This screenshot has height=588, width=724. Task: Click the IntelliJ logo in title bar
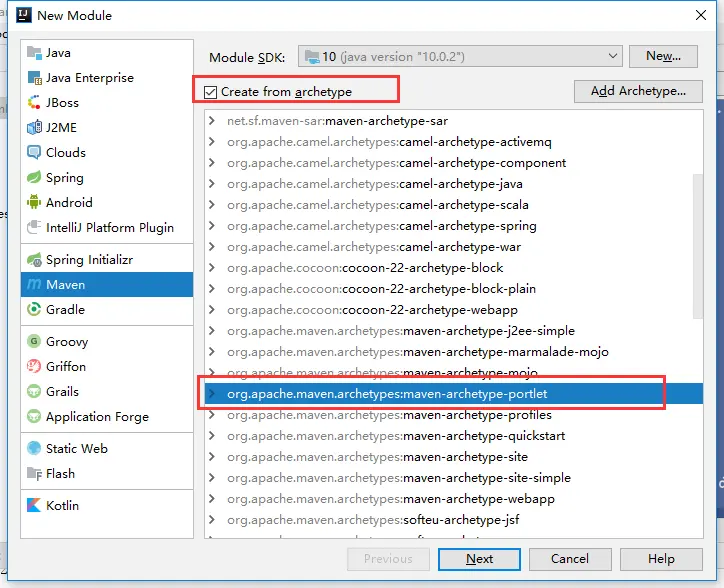click(x=24, y=15)
